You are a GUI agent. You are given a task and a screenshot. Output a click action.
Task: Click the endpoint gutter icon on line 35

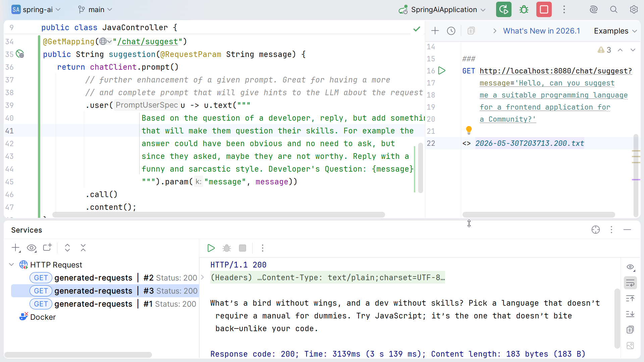(x=20, y=54)
